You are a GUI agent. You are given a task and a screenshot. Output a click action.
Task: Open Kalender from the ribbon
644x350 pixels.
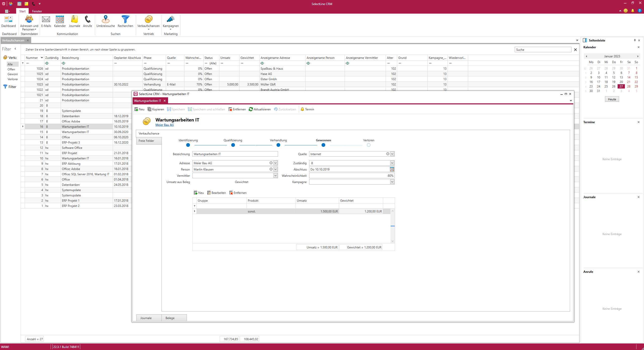[60, 21]
